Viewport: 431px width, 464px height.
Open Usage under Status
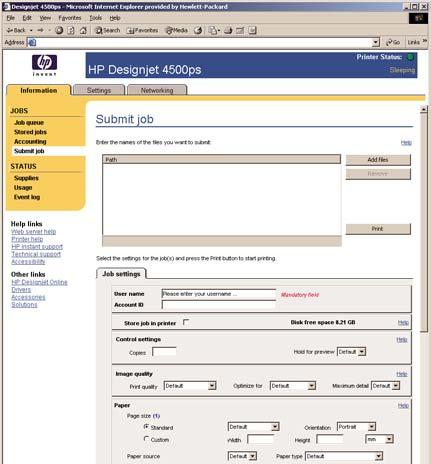[23, 187]
